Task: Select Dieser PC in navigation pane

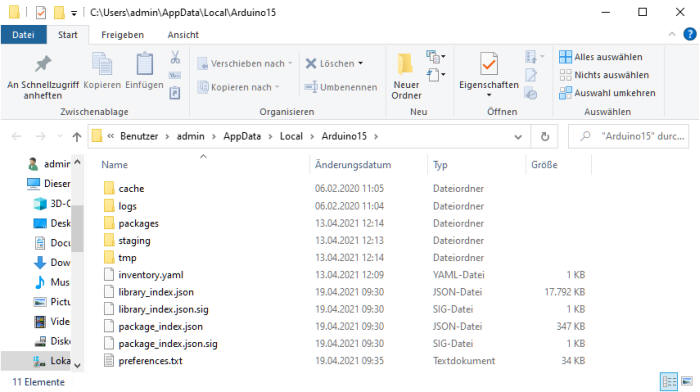Action: pos(49,183)
